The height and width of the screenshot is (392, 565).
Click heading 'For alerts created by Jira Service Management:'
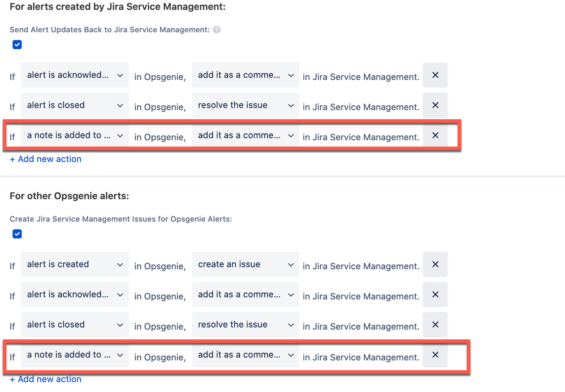118,7
